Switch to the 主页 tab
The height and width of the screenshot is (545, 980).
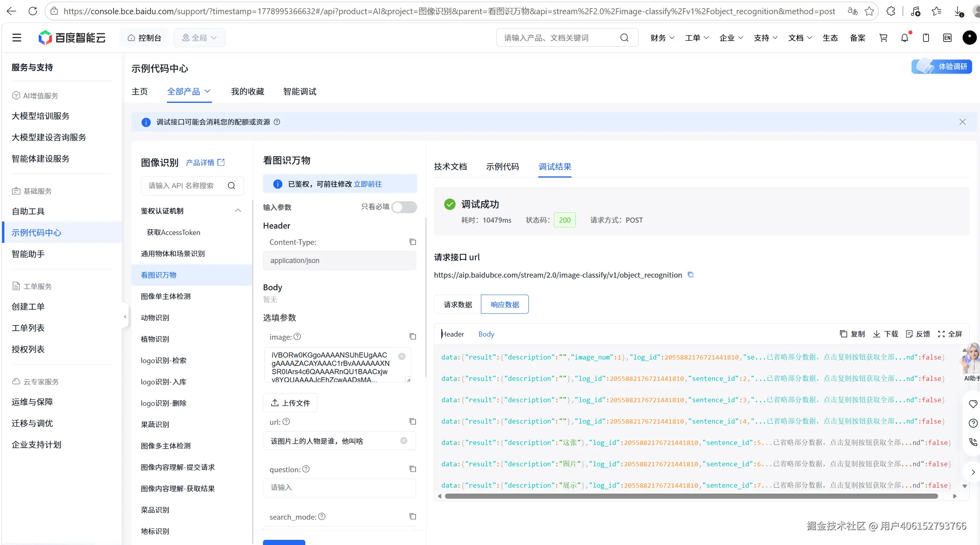tap(140, 92)
